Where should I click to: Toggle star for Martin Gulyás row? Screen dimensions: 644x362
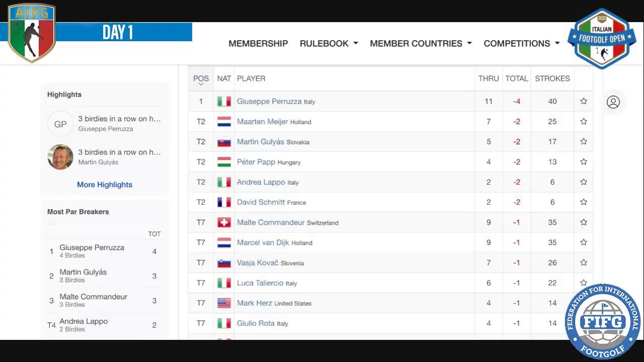tap(584, 141)
